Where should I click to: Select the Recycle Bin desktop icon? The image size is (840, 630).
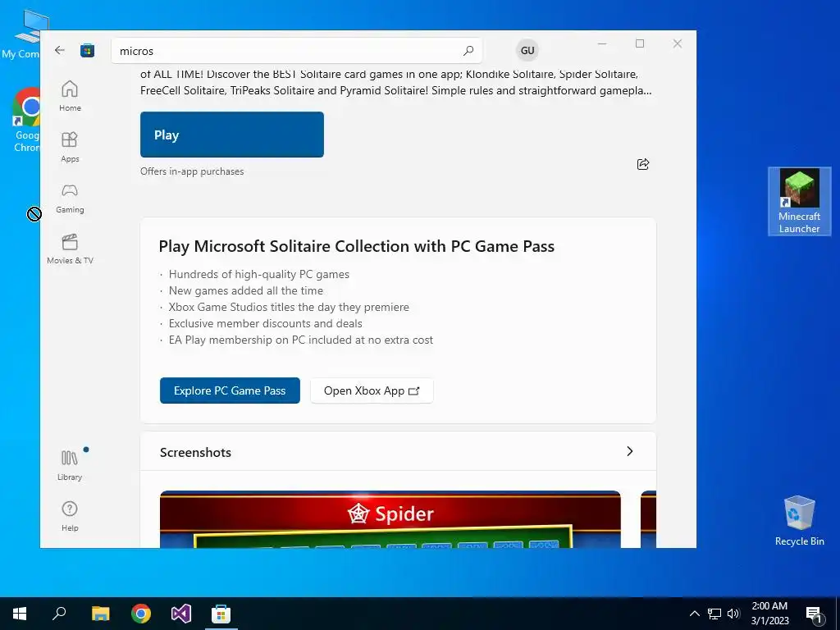pyautogui.click(x=799, y=520)
